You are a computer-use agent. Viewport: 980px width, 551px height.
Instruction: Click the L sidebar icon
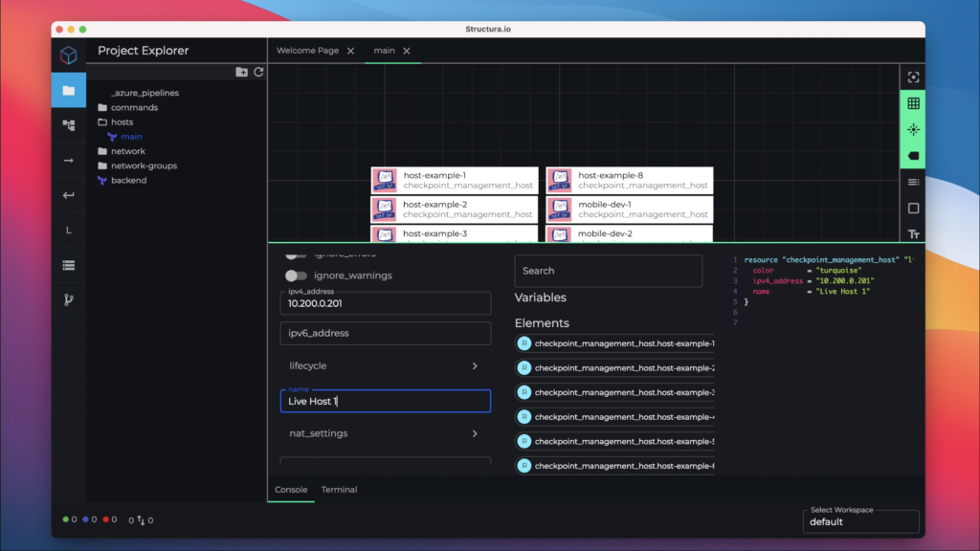pos(69,231)
